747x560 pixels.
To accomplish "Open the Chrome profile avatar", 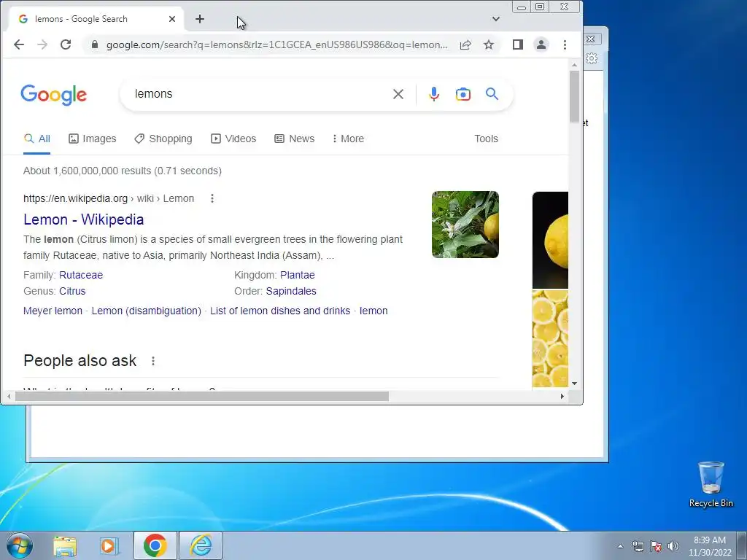I will pos(541,44).
